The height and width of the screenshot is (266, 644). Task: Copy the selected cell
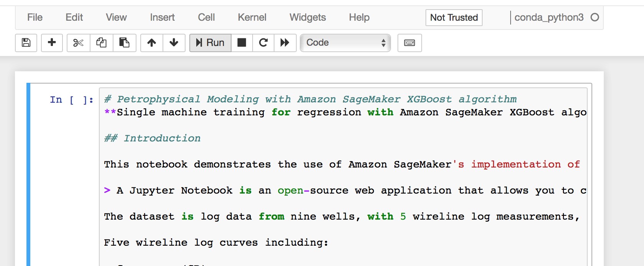tap(101, 43)
